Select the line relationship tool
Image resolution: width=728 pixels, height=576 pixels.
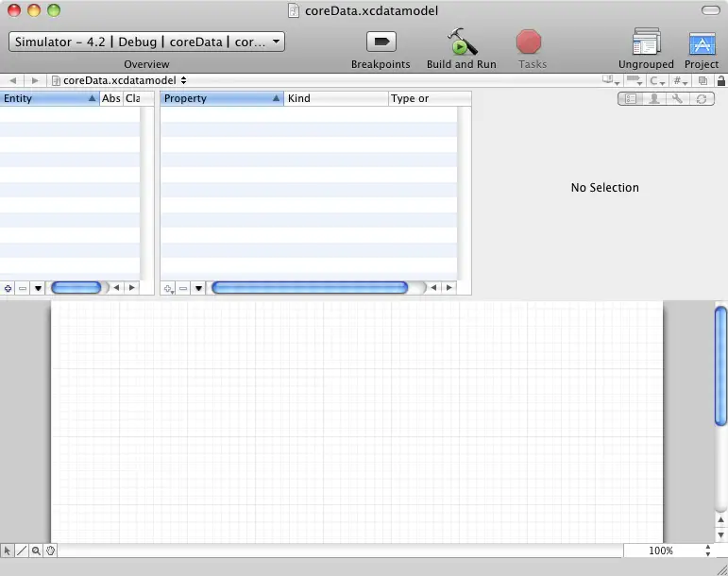pyautogui.click(x=22, y=551)
